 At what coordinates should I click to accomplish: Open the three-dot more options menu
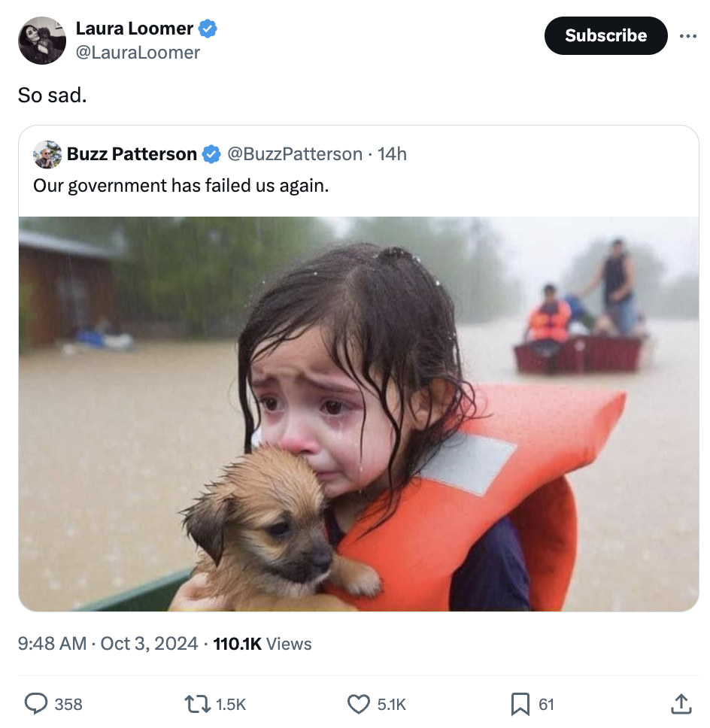[687, 36]
